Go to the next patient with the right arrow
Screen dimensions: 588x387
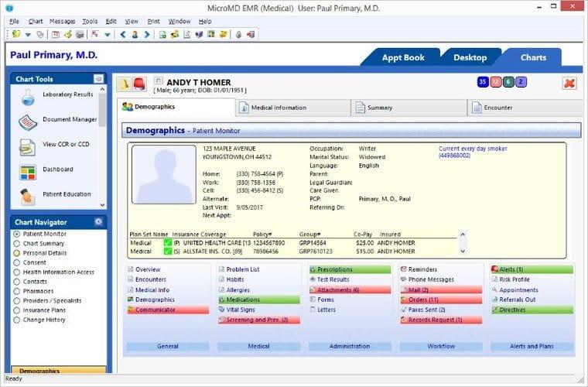click(147, 35)
